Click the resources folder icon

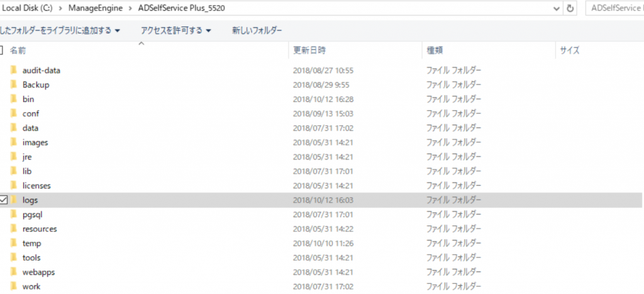click(x=14, y=229)
